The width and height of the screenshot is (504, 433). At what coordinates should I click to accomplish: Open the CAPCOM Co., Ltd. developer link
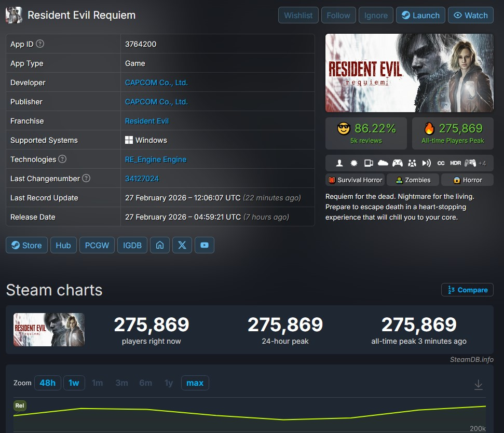(156, 83)
